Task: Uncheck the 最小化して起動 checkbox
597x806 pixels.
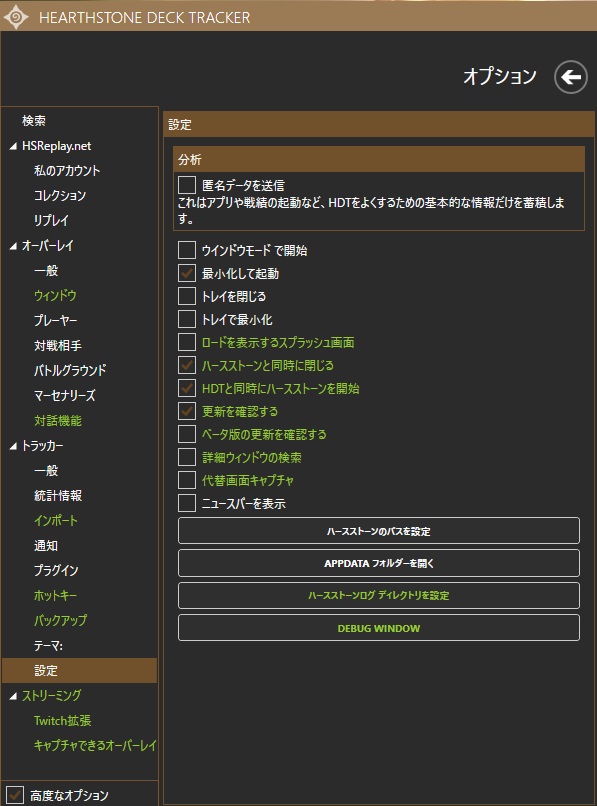Action: 187,273
